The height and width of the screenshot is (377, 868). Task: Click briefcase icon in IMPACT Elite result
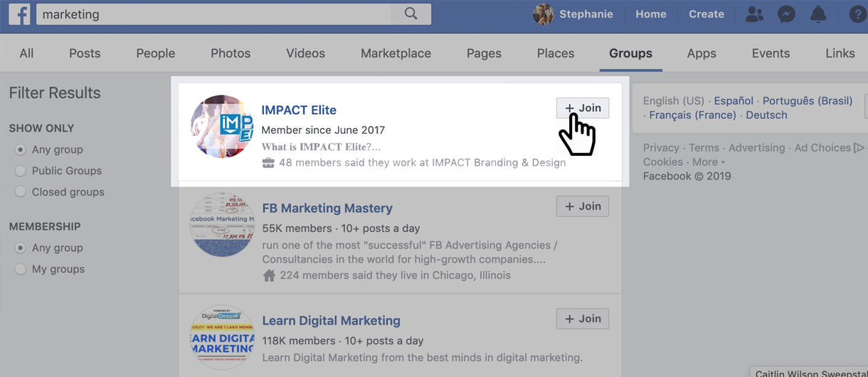268,163
